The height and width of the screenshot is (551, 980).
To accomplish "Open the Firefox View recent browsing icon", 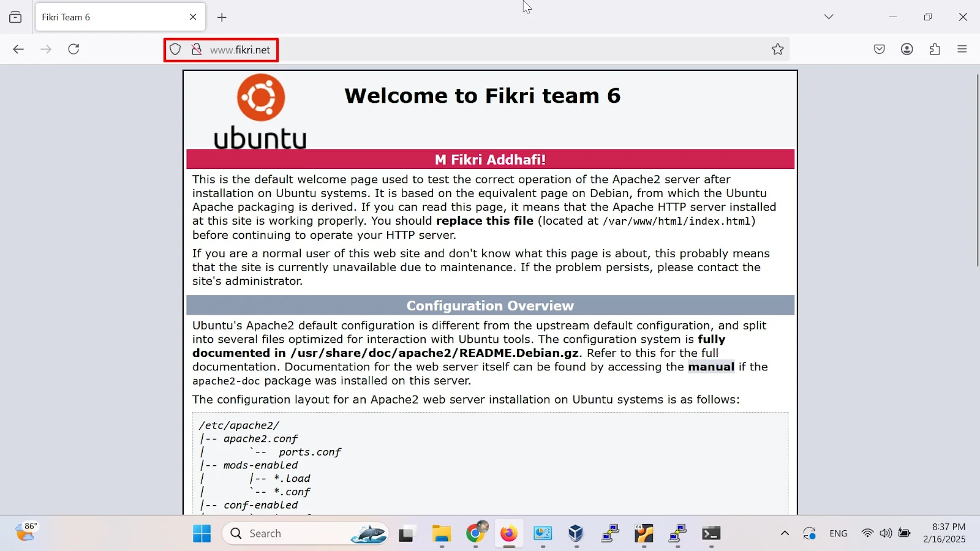I will (x=15, y=17).
